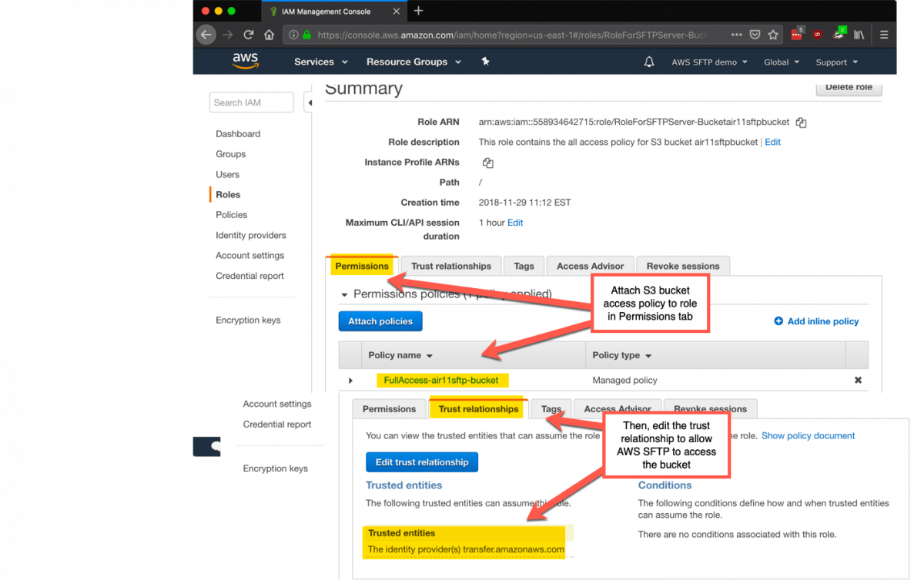
Task: Expand the FullAccess-air11sftp-bucket policy row
Action: [x=351, y=380]
